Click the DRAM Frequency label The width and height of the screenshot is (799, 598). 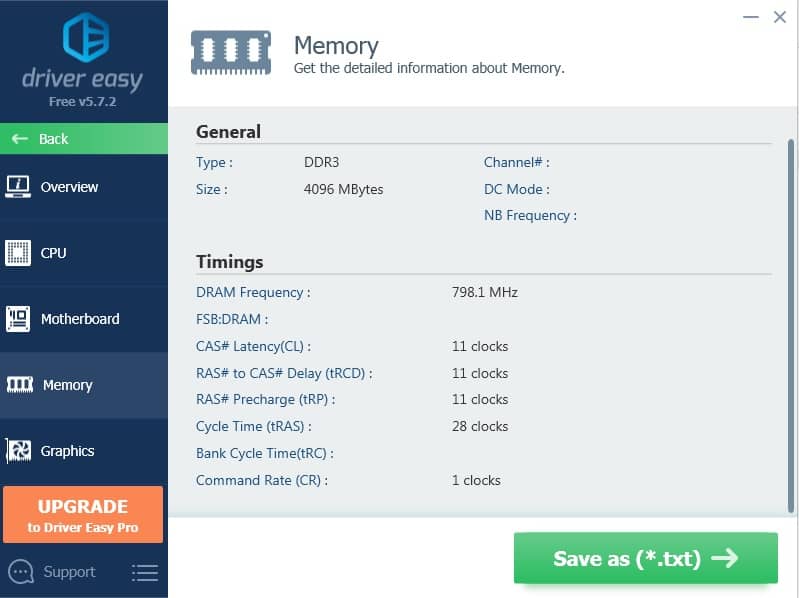253,292
